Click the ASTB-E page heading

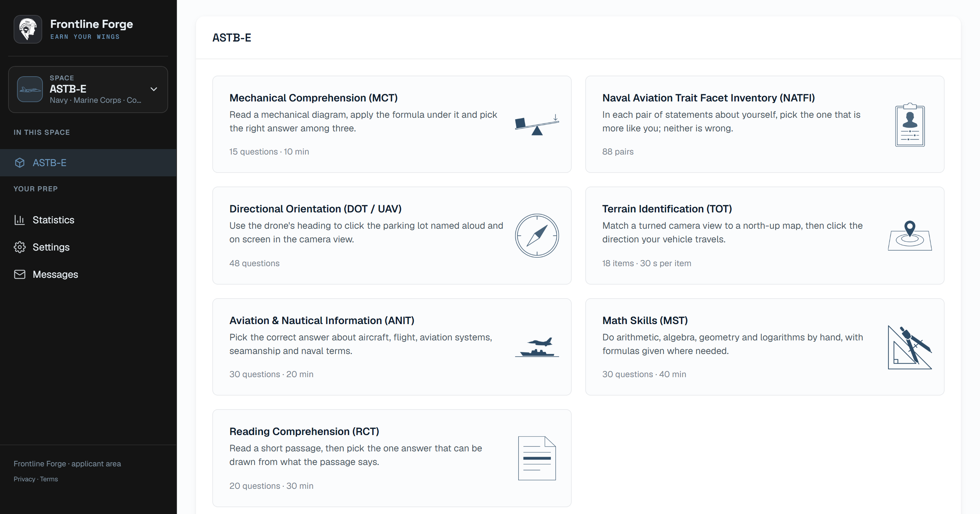point(232,38)
